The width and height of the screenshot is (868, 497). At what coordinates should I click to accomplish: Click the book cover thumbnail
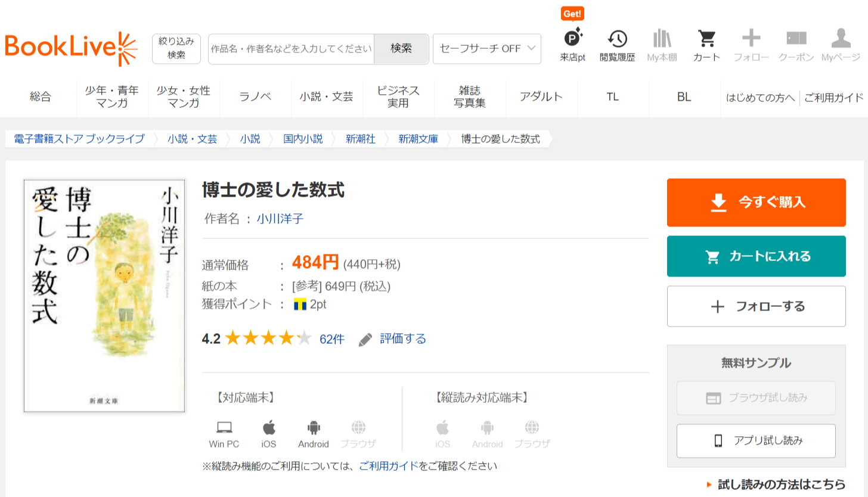tap(104, 296)
